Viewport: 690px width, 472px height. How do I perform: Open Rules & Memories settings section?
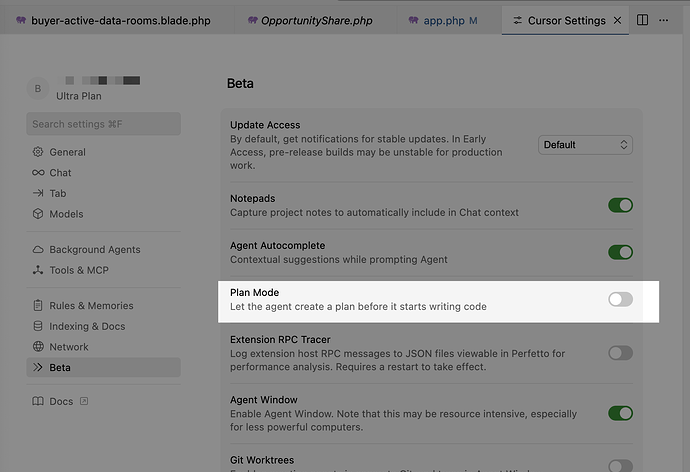[x=91, y=306]
